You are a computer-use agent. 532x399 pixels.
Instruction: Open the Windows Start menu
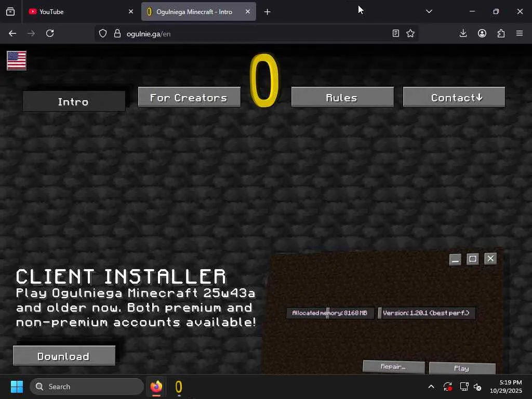click(x=17, y=387)
